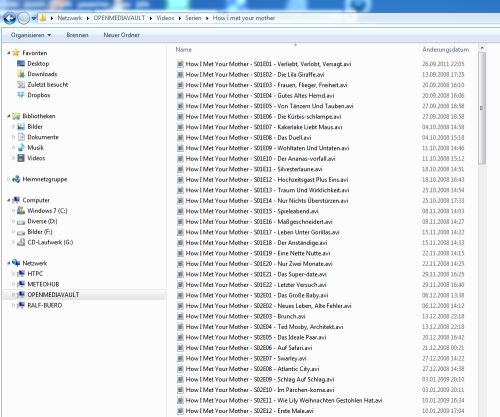This screenshot has height=417, width=500.
Task: Click the Zuletzt besucht icon
Action: [21, 84]
